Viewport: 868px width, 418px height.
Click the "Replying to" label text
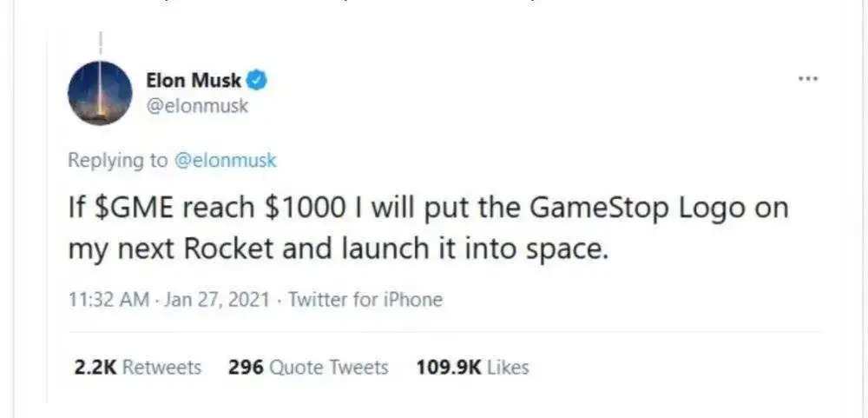point(118,161)
